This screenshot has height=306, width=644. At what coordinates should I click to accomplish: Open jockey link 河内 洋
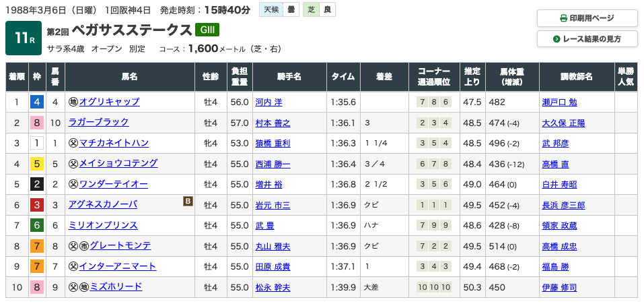(x=269, y=102)
